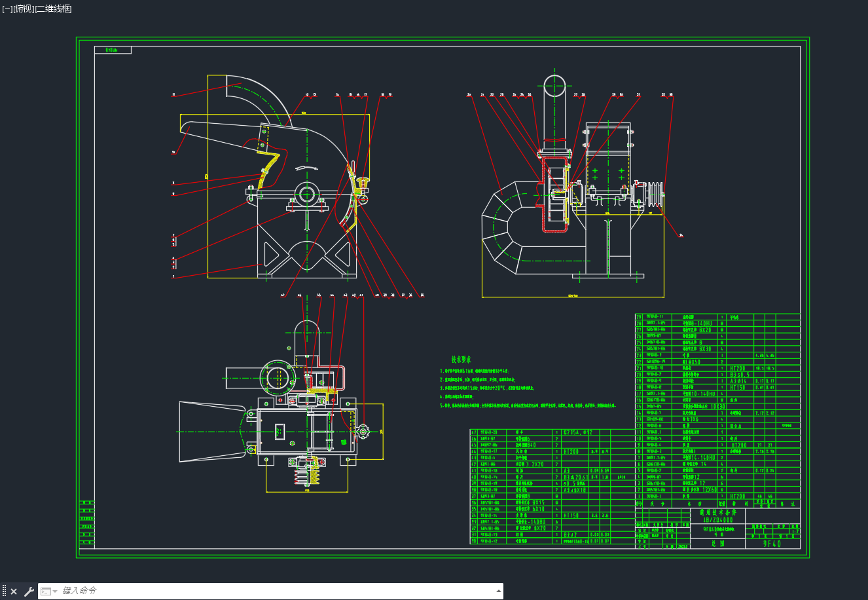
Task: Select the HT200 material cell in row 1
Action: [738, 497]
